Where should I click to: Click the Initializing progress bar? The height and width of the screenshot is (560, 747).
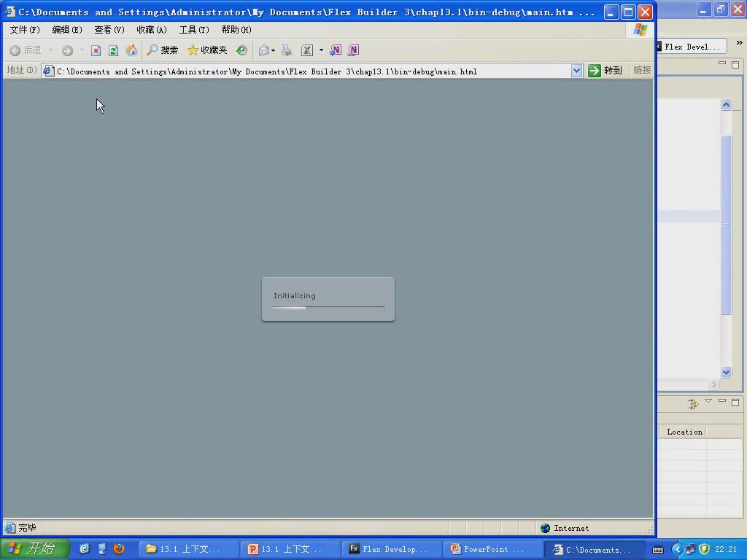click(328, 307)
